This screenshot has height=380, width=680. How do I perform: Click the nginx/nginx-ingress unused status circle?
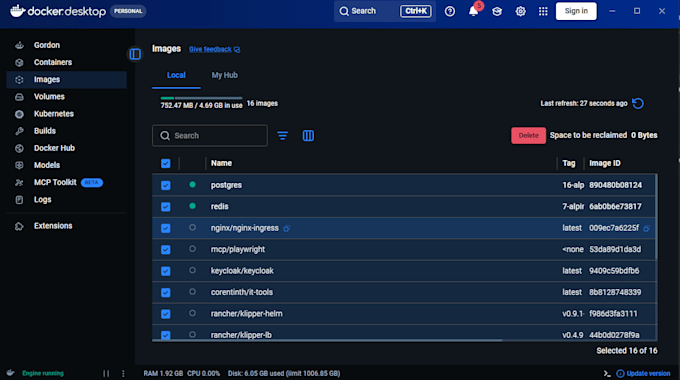[193, 227]
